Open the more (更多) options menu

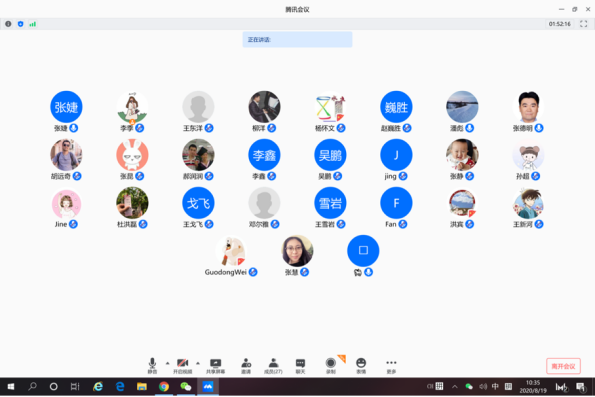tap(391, 365)
